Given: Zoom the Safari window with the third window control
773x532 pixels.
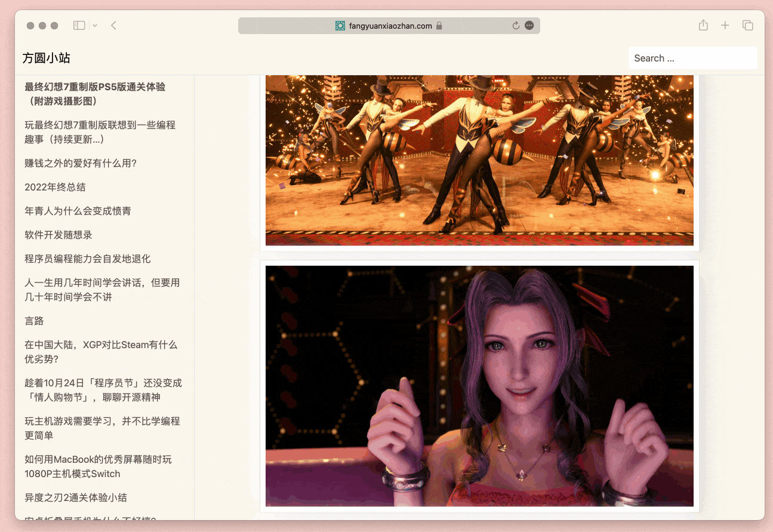Looking at the screenshot, I should pyautogui.click(x=54, y=26).
